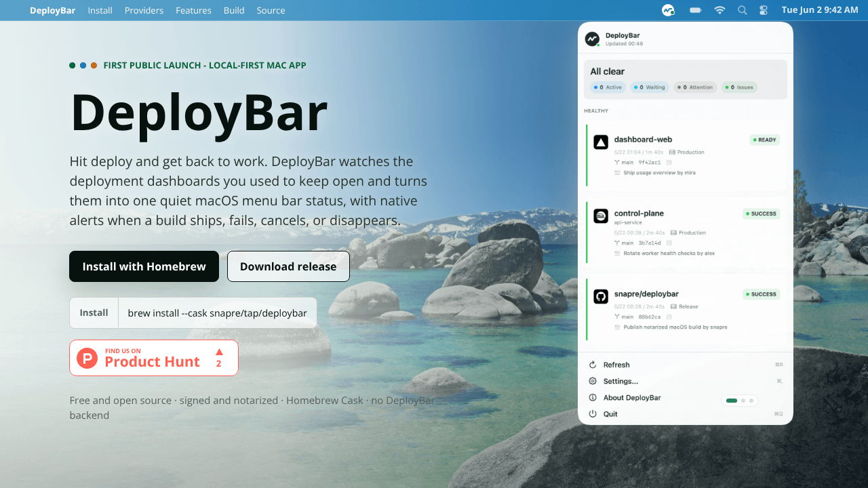Click SUCCESS badge on snapre/deploybar
The width and height of the screenshot is (868, 488).
762,294
